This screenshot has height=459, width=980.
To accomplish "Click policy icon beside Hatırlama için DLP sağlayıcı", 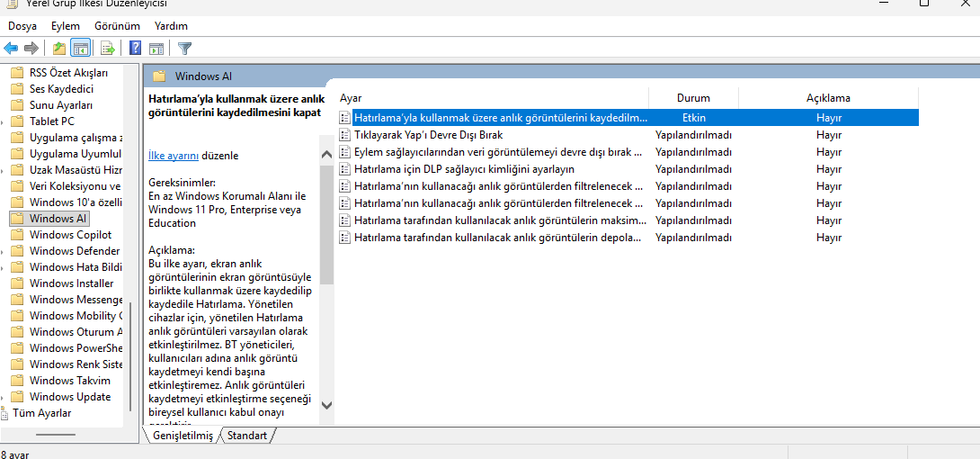I will point(343,169).
